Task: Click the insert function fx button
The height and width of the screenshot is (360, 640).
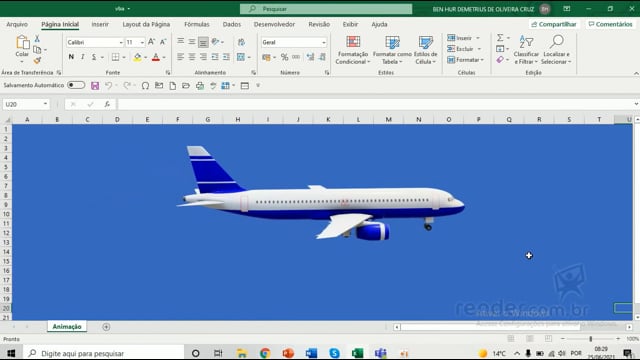Action: click(107, 104)
